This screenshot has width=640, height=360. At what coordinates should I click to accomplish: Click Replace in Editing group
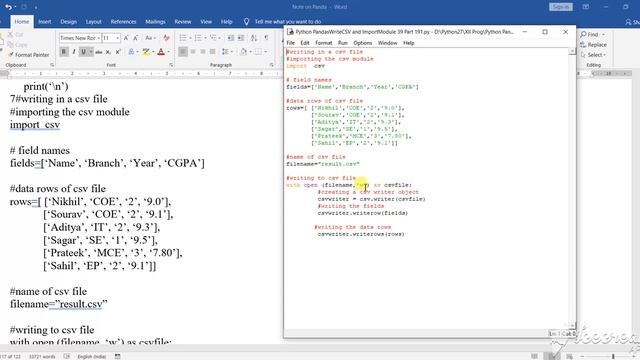[594, 44]
